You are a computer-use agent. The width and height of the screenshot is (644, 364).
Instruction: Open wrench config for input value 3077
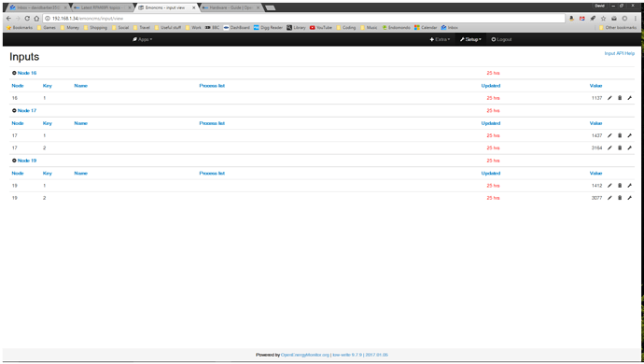coord(630,198)
